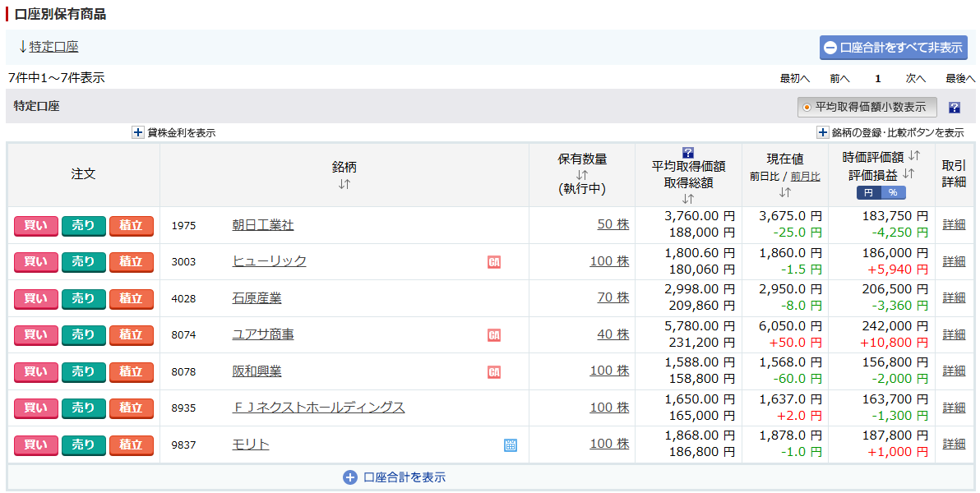Hide all totals with 口座合計をすべて非表示

(x=893, y=48)
